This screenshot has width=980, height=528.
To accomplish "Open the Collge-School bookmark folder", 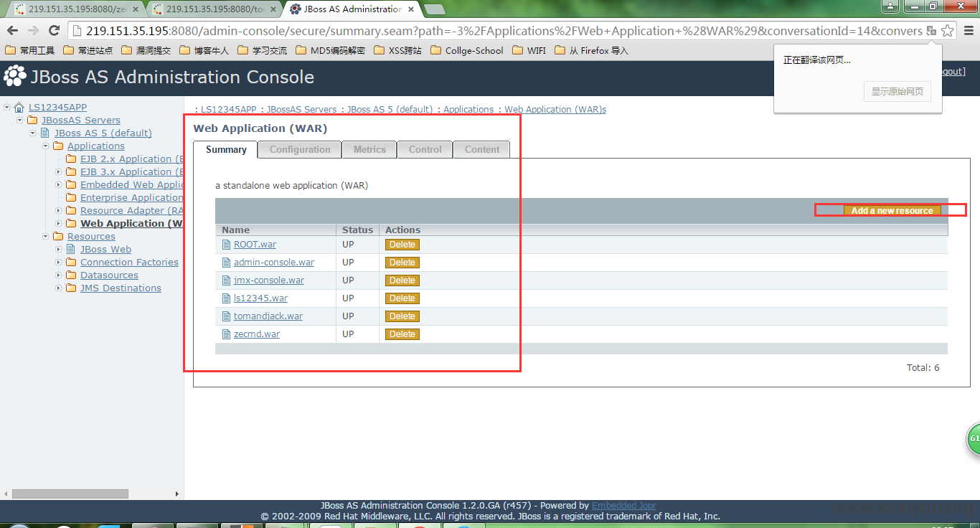I will click(466, 51).
